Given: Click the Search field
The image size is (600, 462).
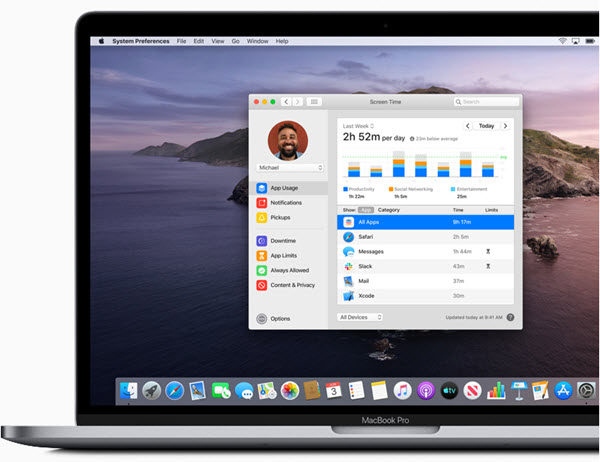Looking at the screenshot, I should point(486,102).
